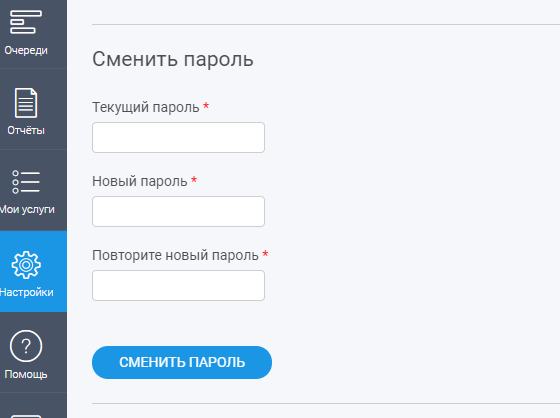Click the Повторите новый пароль field label
Image resolution: width=560 pixels, height=418 pixels.
(x=175, y=255)
